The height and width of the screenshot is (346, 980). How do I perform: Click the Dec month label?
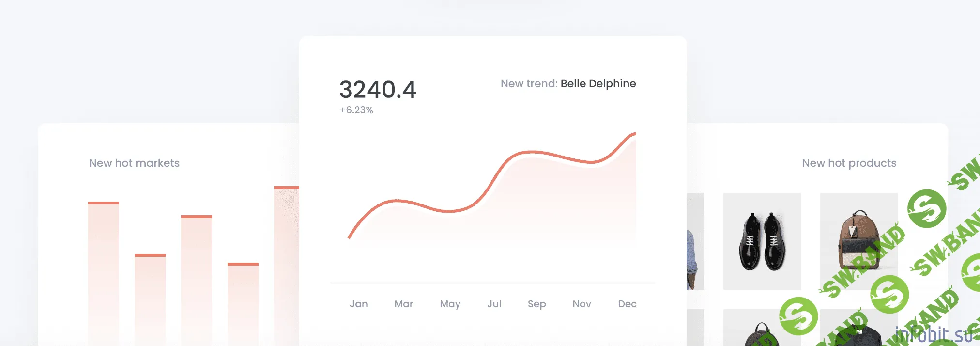click(627, 304)
